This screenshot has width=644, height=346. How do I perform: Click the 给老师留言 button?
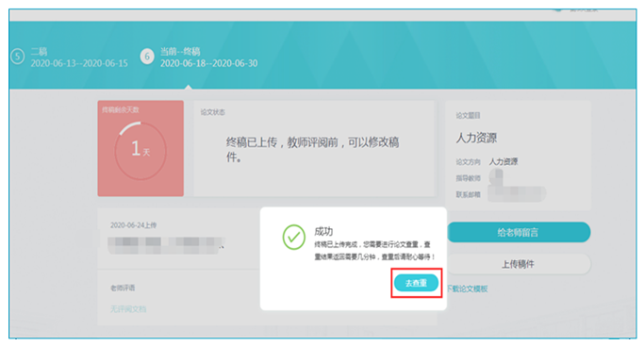519,232
